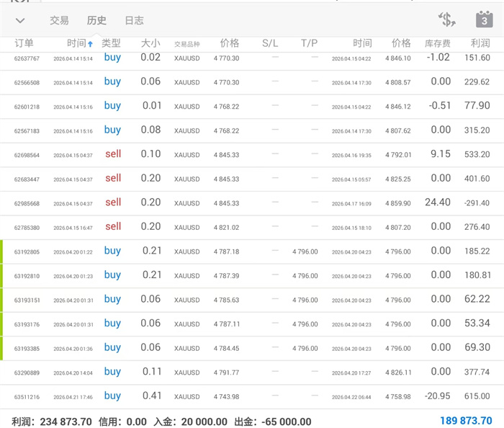Collapse panel with the down chevron

click(x=20, y=21)
